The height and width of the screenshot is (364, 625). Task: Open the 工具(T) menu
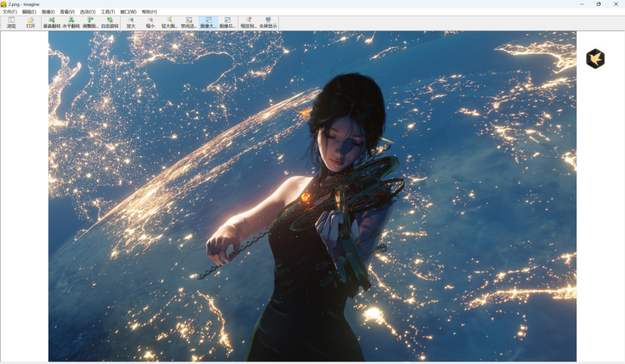[x=108, y=12]
